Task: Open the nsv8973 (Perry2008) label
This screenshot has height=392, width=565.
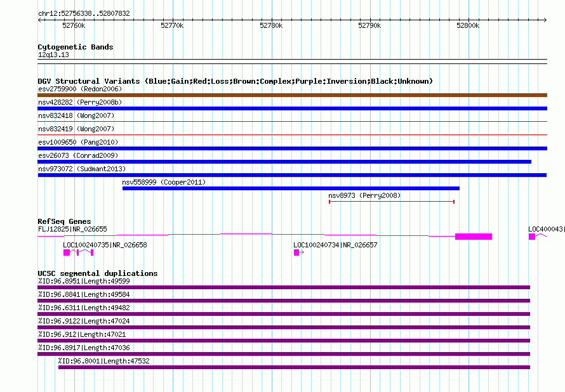Action: (x=364, y=195)
